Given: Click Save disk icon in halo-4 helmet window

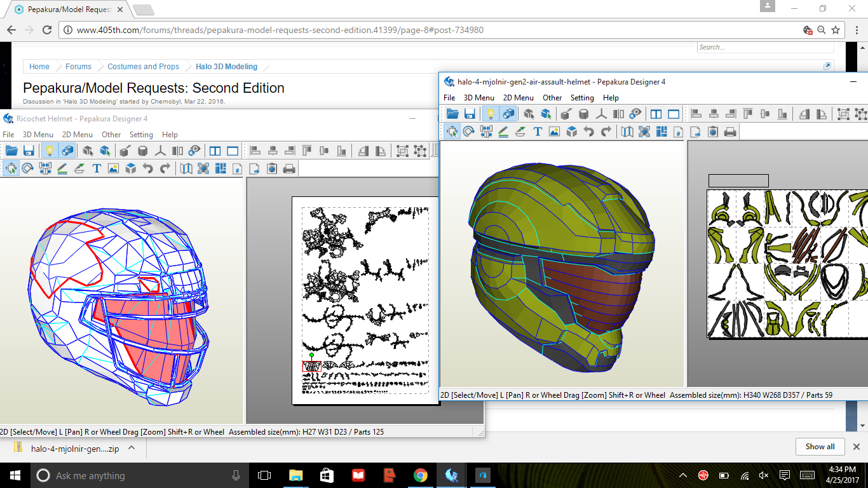Looking at the screenshot, I should [x=470, y=114].
